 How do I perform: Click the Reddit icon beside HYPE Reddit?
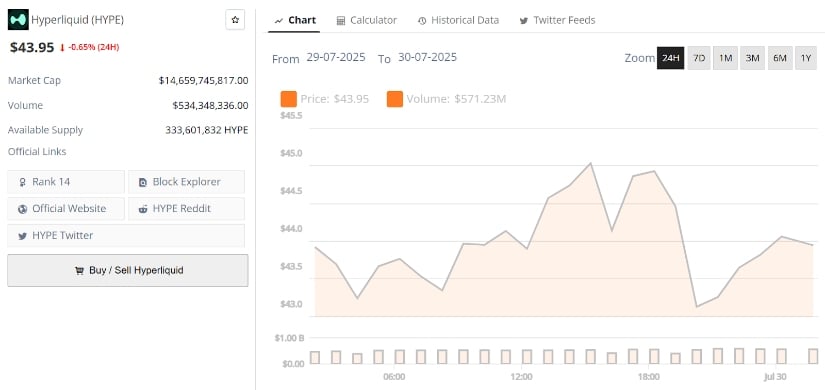[143, 209]
